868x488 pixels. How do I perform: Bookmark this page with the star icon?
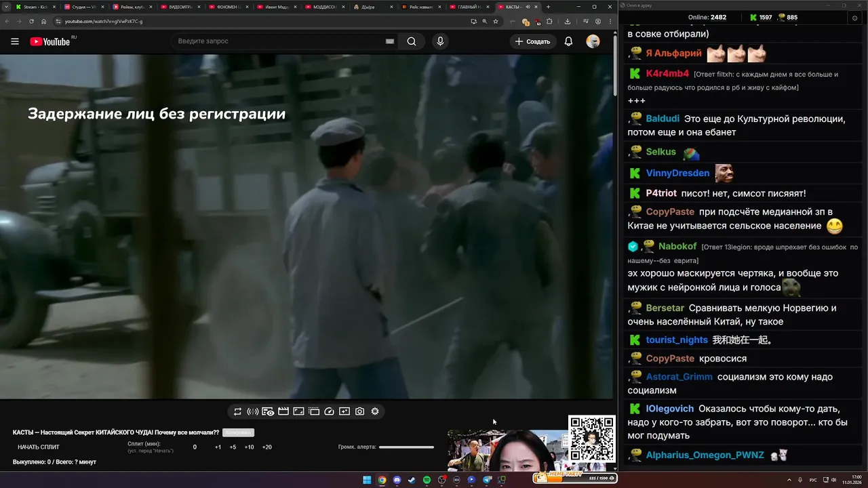click(496, 21)
